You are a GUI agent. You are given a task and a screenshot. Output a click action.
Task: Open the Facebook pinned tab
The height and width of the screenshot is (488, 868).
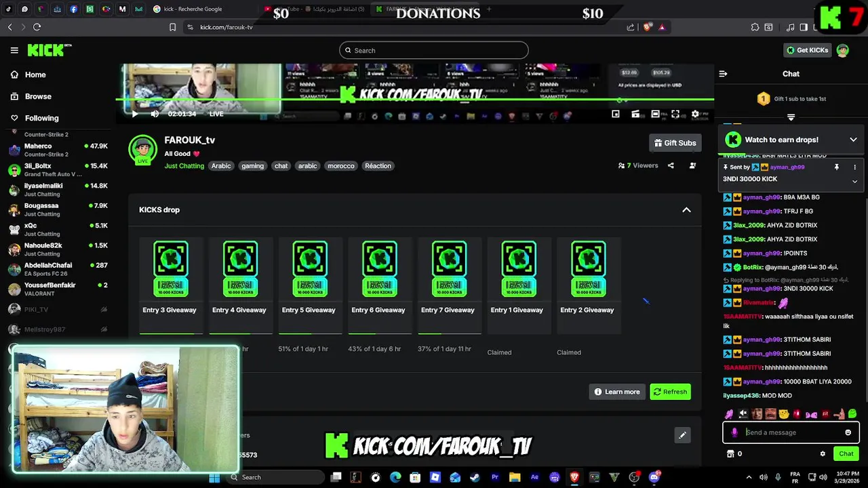[x=73, y=9]
